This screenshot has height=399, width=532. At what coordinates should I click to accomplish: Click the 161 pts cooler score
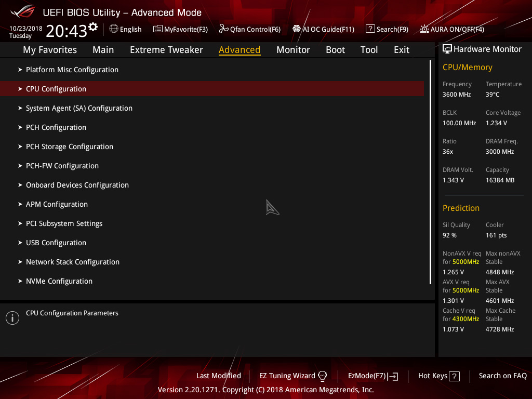coord(496,235)
